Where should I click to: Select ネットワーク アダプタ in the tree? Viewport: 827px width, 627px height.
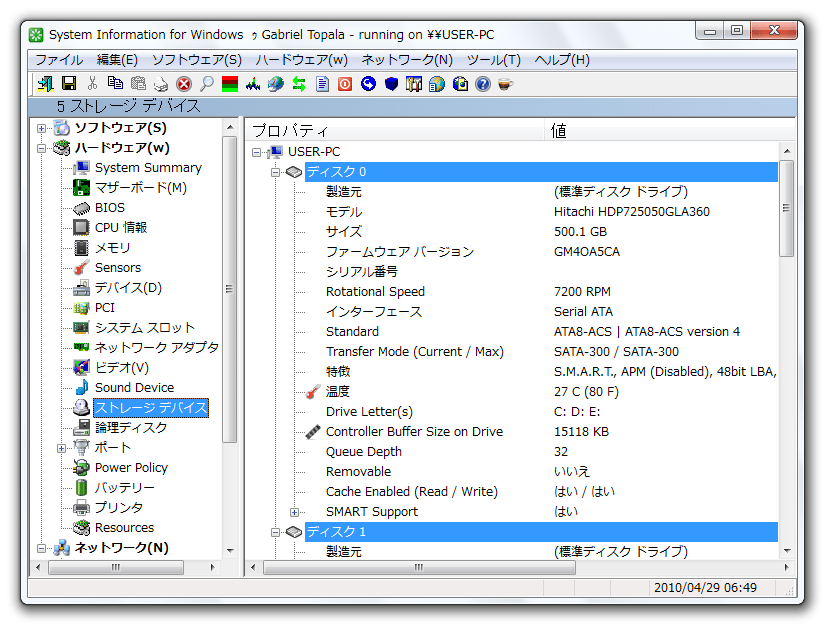156,348
